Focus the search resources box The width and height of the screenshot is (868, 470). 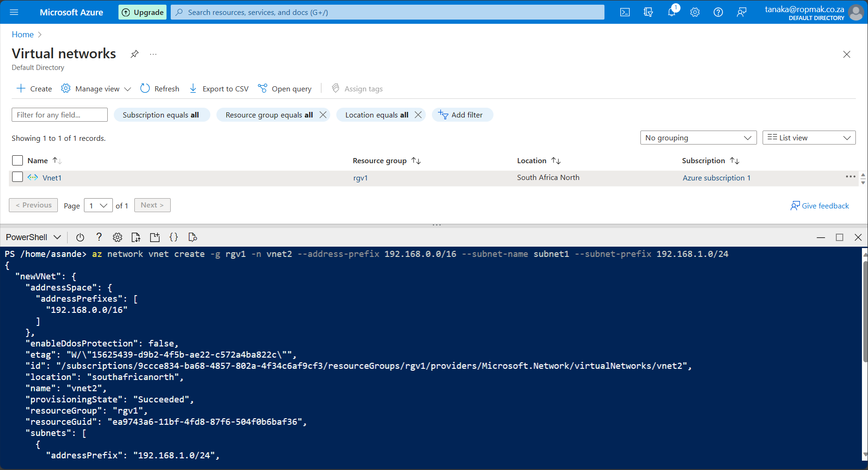388,12
